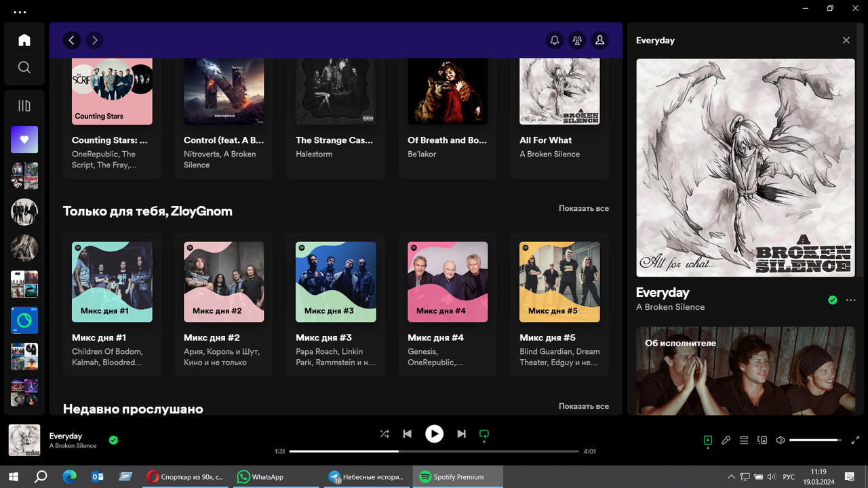This screenshot has height=488, width=868.
Task: Open the Spotify three-dot app menu
Action: pyautogui.click(x=20, y=12)
